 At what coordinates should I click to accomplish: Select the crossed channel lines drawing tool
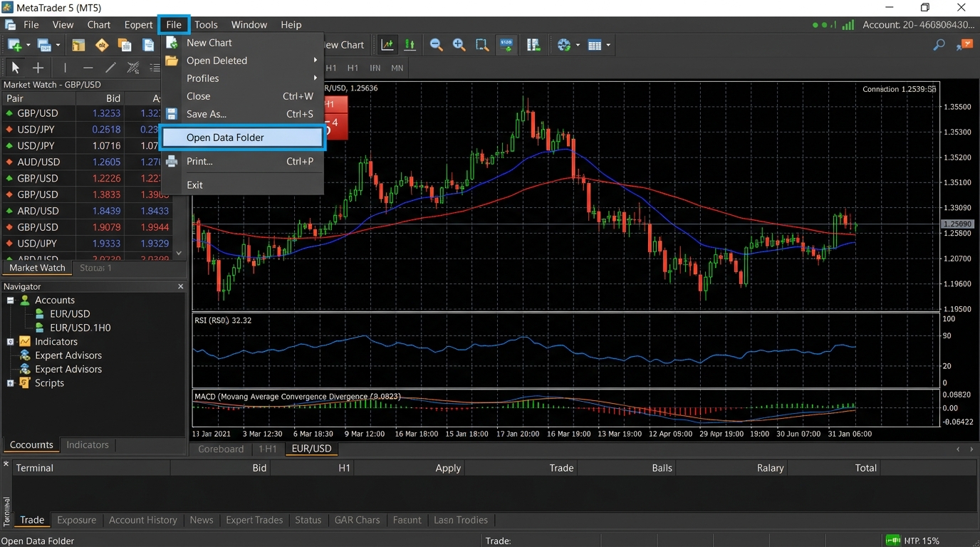point(133,68)
